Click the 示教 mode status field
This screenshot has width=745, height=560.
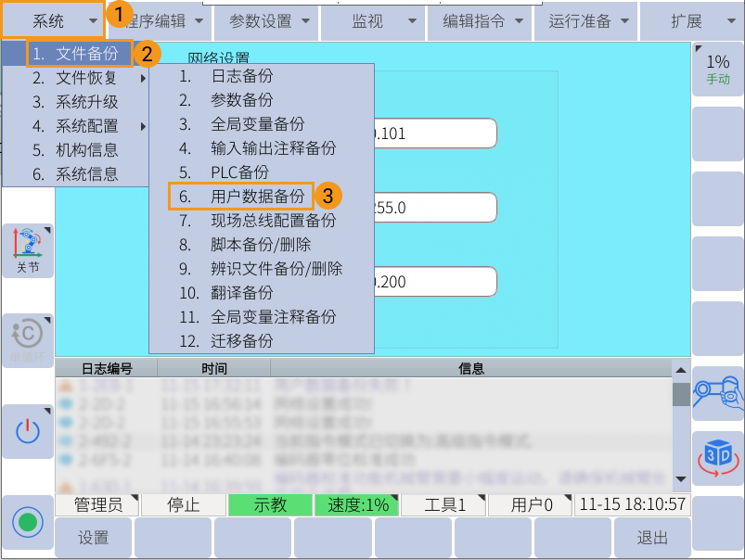point(270,504)
